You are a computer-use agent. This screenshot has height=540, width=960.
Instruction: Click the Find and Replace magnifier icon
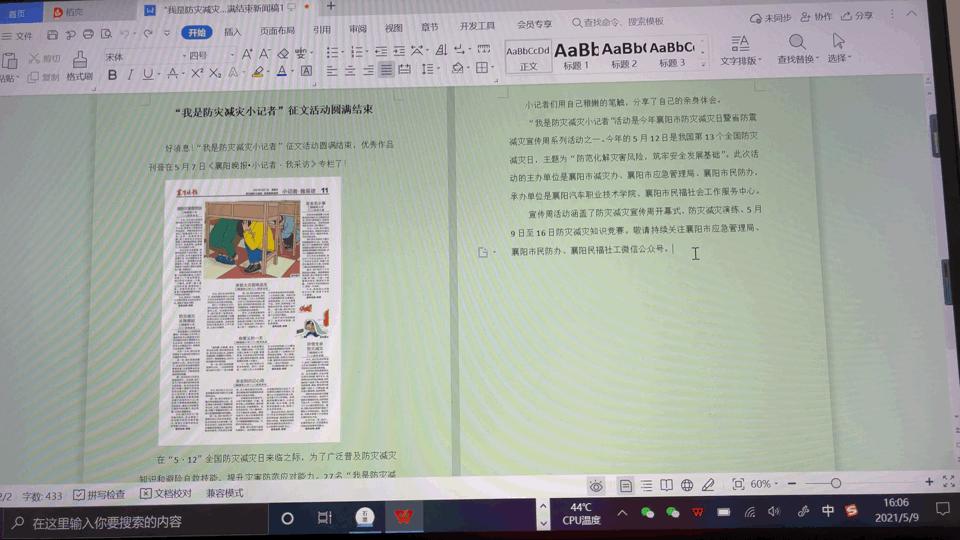tap(797, 42)
